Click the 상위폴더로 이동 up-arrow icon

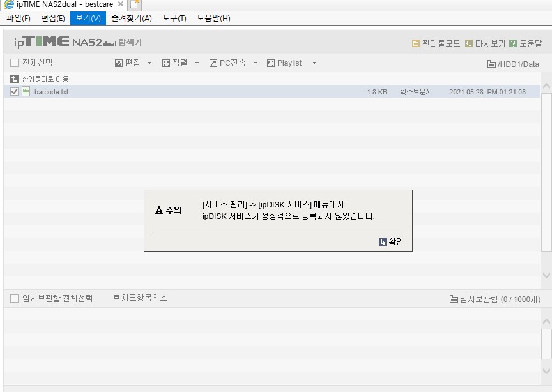(14, 79)
